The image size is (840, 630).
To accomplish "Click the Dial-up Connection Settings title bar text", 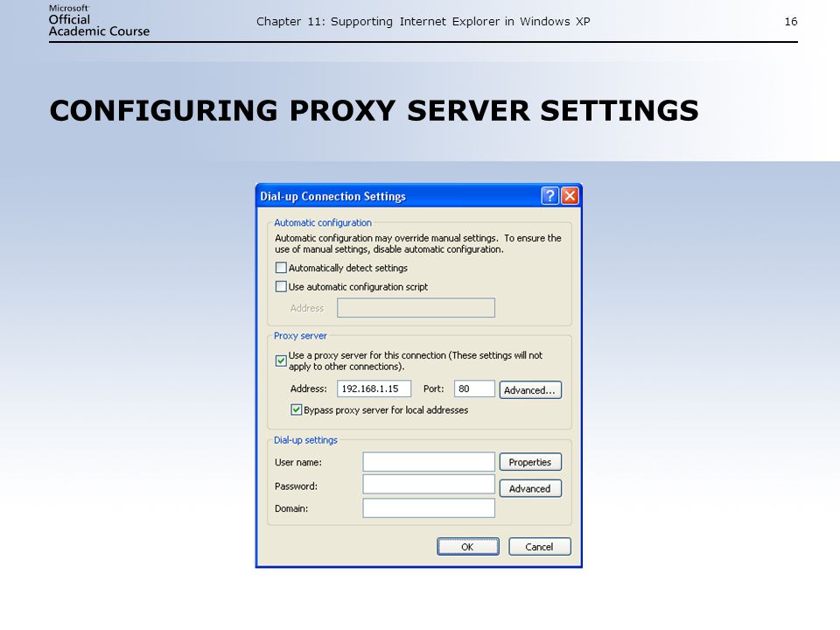I will pyautogui.click(x=332, y=197).
